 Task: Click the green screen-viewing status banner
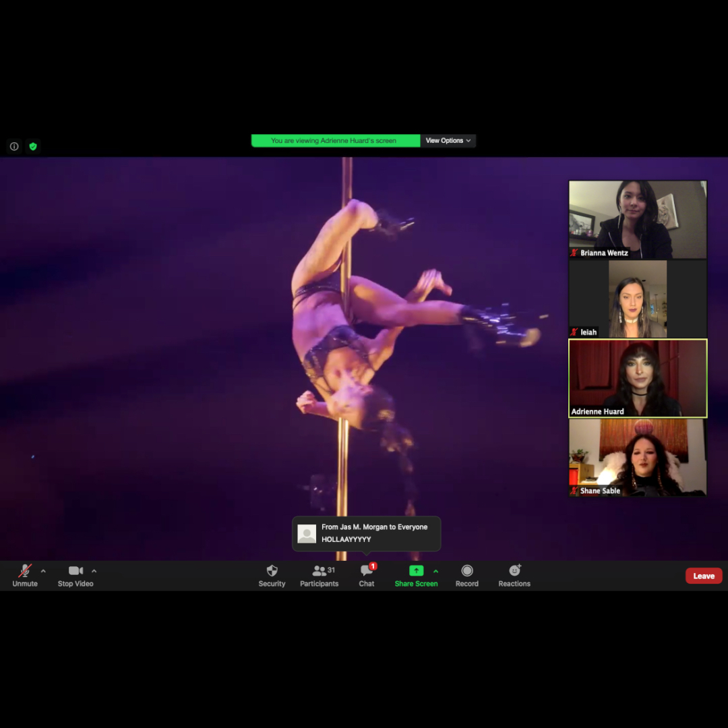coord(335,141)
